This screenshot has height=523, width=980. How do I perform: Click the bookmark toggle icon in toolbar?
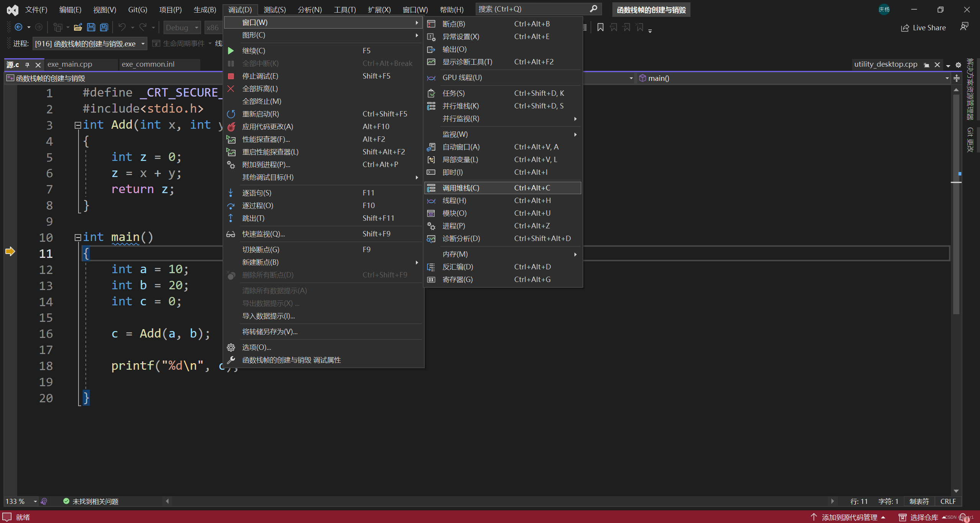(600, 27)
